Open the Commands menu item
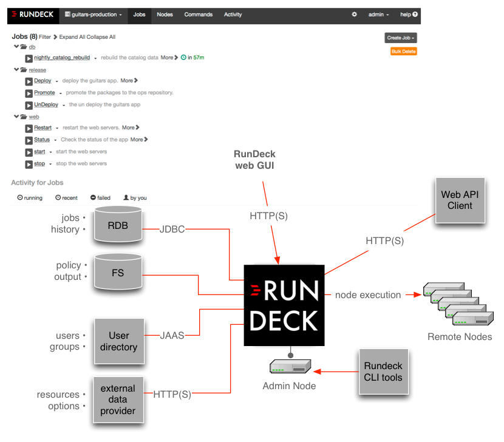504x442 pixels. (198, 15)
